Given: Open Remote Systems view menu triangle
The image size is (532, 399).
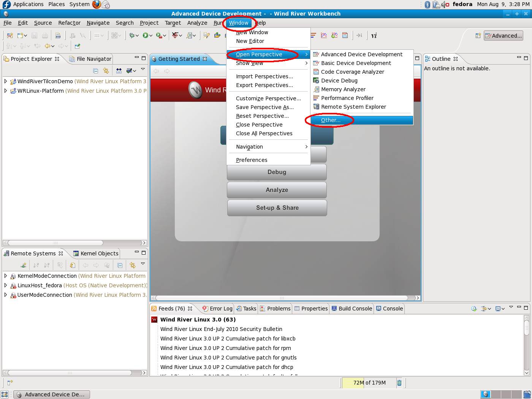Looking at the screenshot, I should tap(143, 263).
